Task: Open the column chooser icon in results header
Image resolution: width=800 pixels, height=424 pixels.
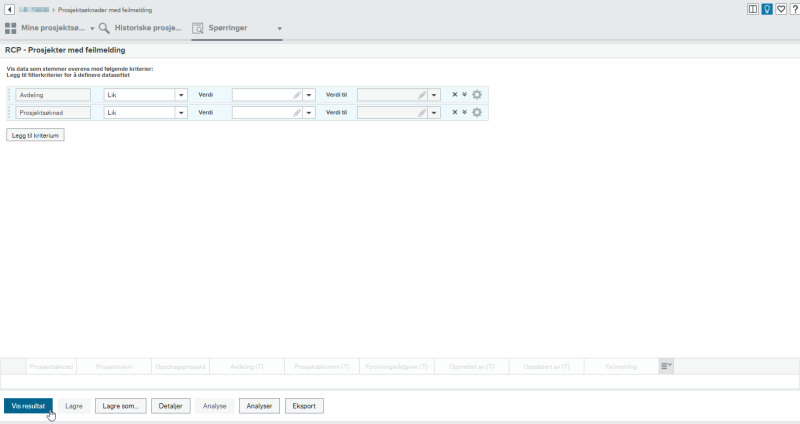Action: (x=666, y=366)
